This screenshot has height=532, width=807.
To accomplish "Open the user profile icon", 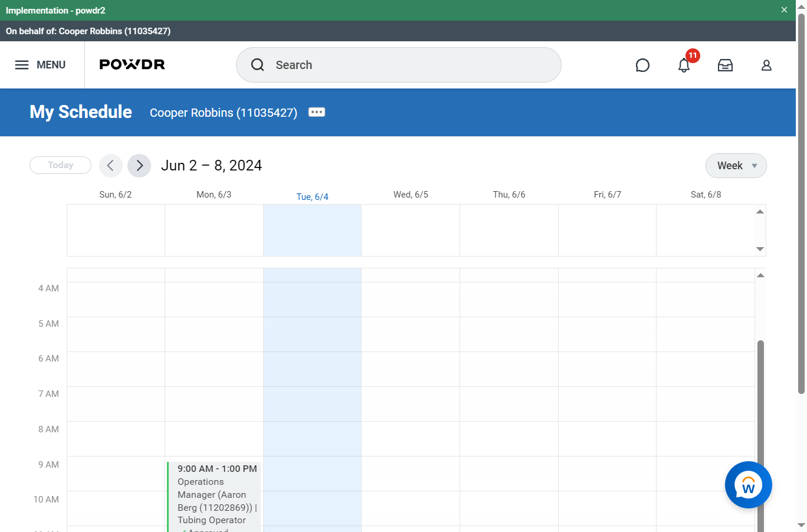I will (766, 65).
